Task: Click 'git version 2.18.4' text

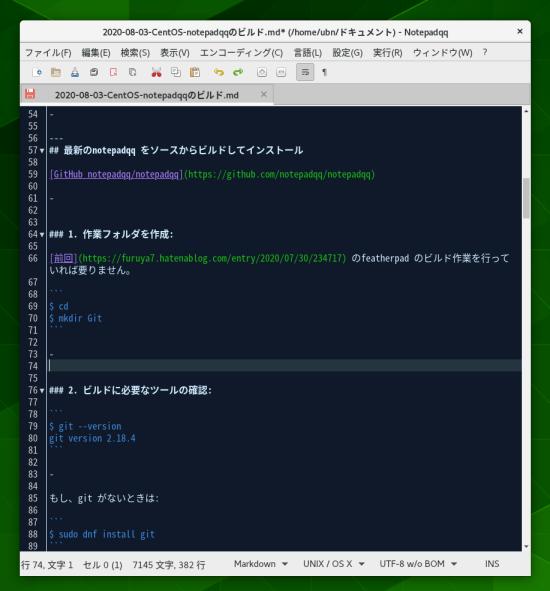Action: pos(92,438)
